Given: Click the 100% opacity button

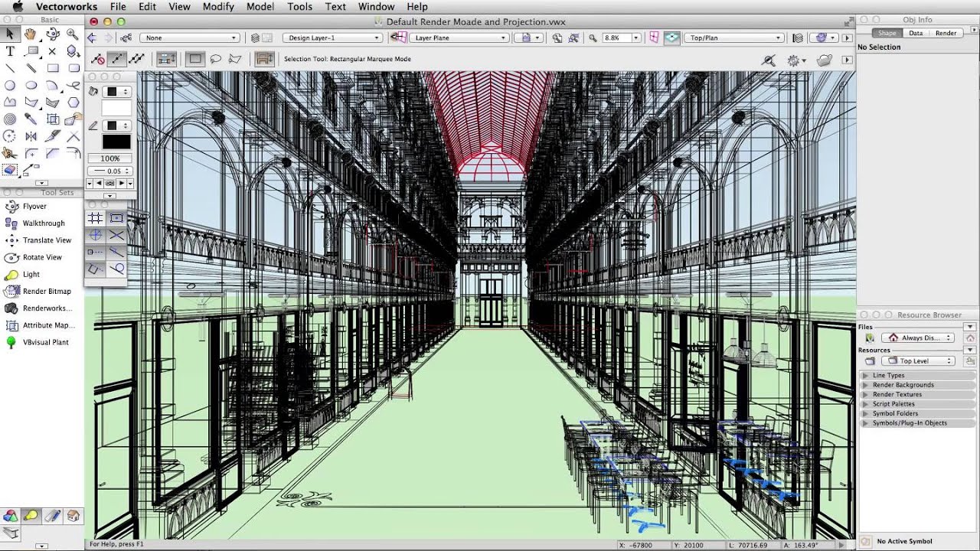Looking at the screenshot, I should tap(110, 158).
